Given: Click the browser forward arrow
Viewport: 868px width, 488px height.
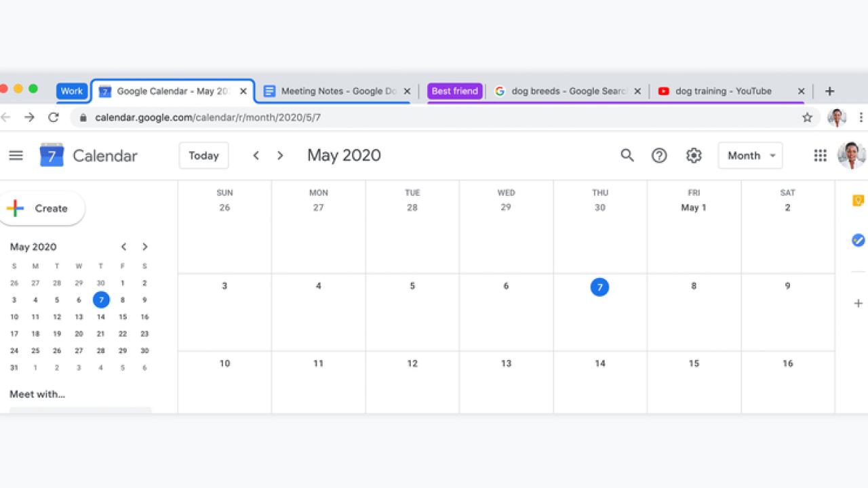Looking at the screenshot, I should point(29,117).
